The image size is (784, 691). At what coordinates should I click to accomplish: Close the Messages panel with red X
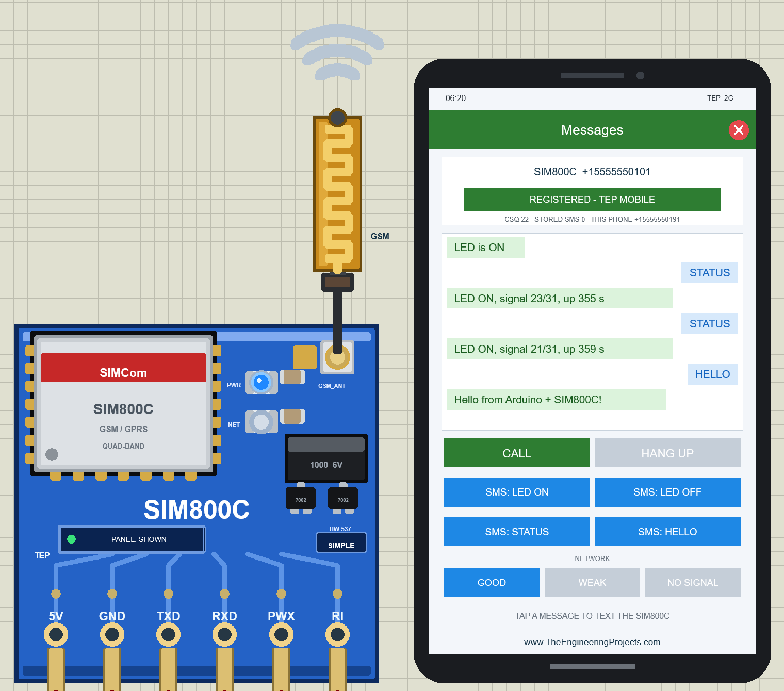(x=739, y=130)
